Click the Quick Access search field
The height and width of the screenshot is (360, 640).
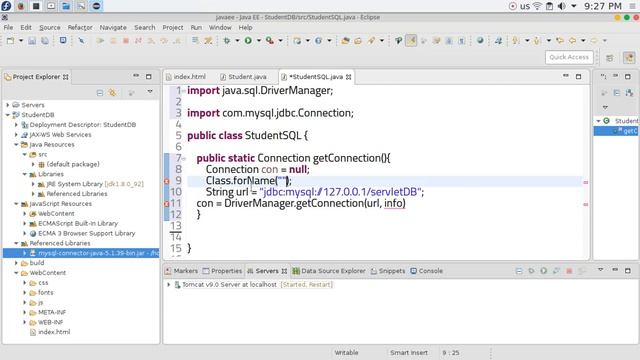click(569, 57)
